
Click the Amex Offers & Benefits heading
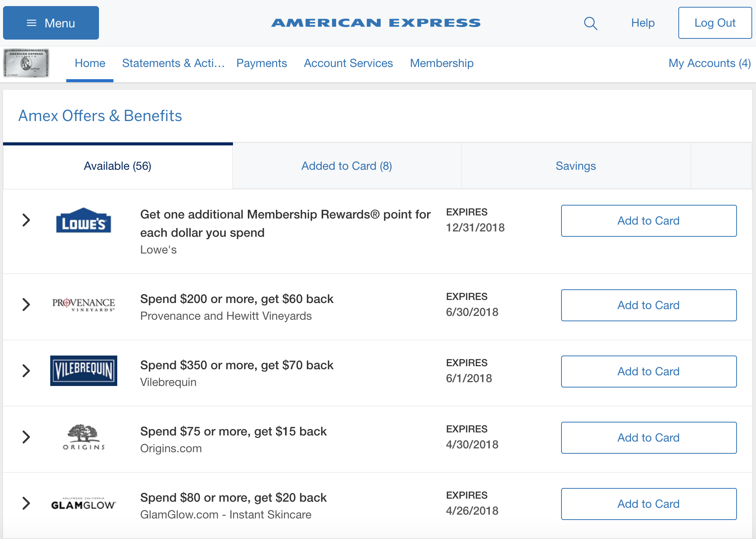pyautogui.click(x=100, y=116)
